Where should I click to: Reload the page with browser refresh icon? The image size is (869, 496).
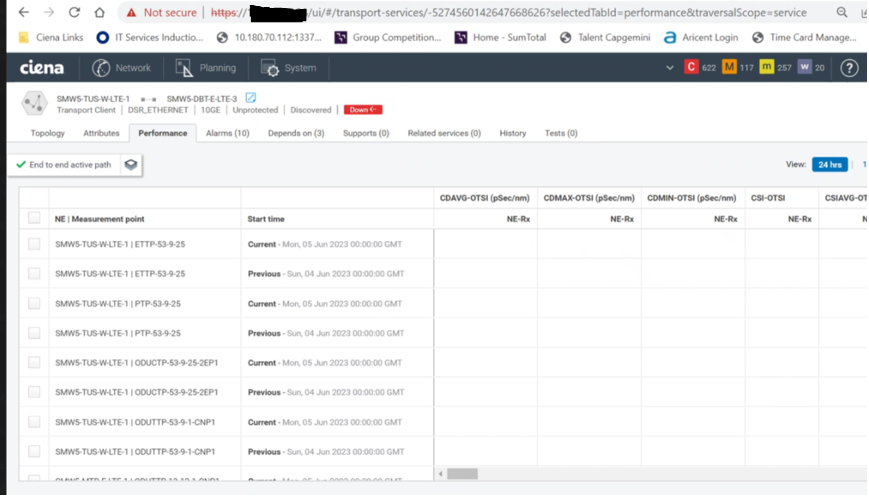pyautogui.click(x=74, y=13)
